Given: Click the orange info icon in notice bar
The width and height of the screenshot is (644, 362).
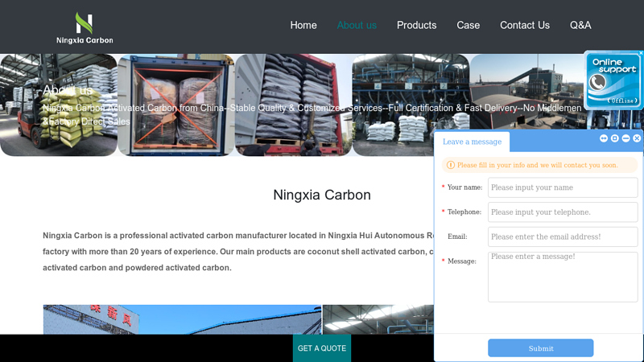Looking at the screenshot, I should coord(451,165).
